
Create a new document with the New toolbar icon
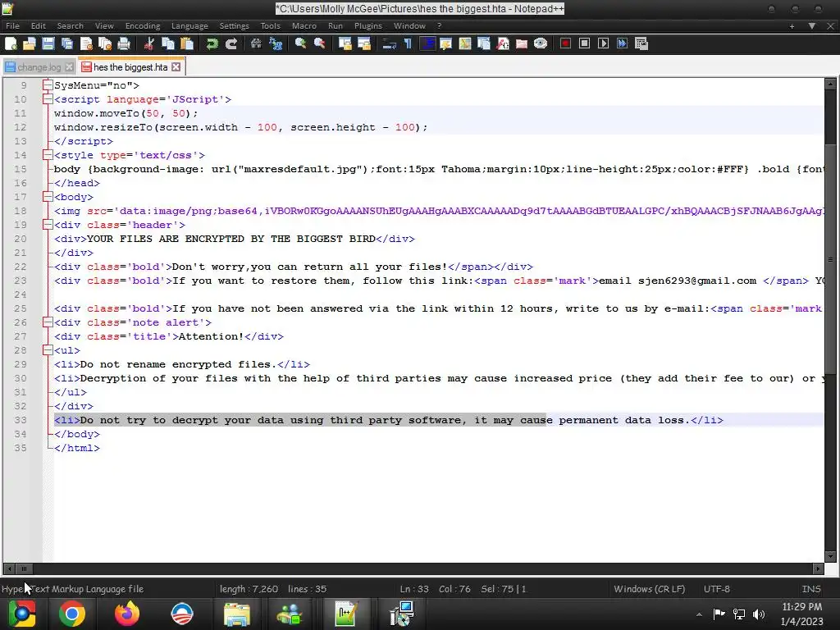click(x=11, y=44)
